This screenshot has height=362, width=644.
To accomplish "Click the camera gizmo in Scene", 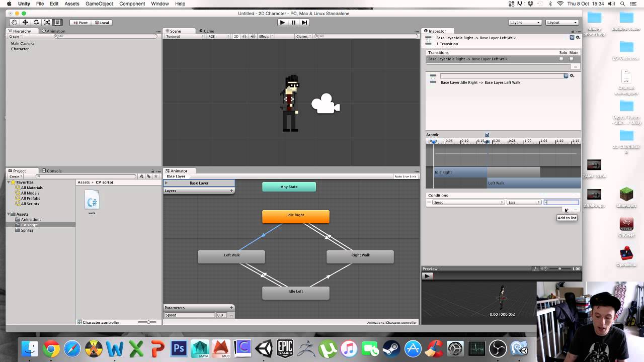I will point(326,104).
